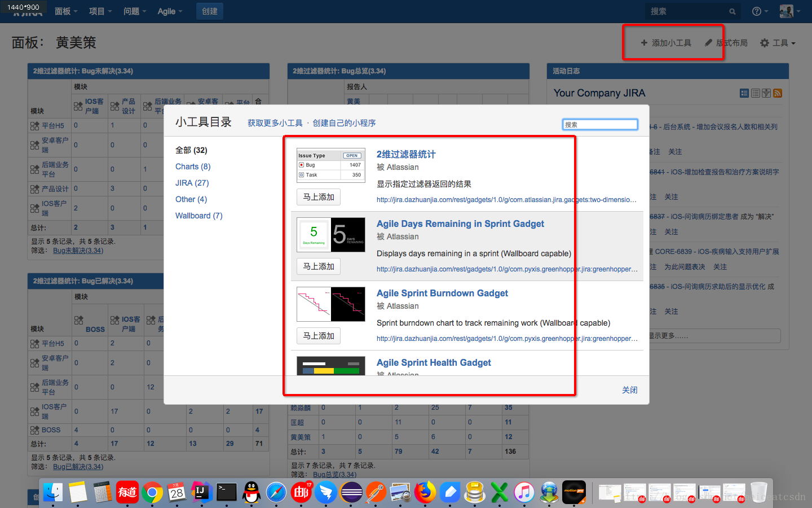Select the Charts (8) category
The height and width of the screenshot is (508, 812).
tap(193, 167)
